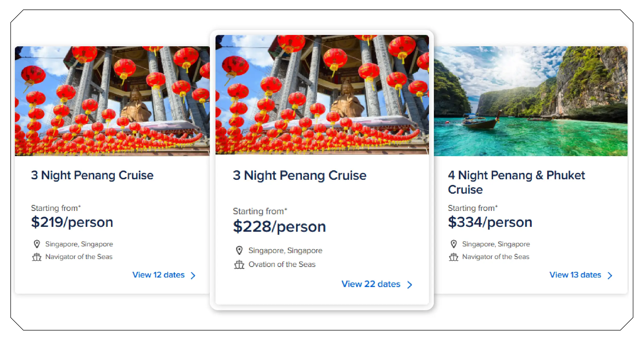Expand the 22 available sailing dates
The height and width of the screenshot is (340, 644).
(371, 284)
